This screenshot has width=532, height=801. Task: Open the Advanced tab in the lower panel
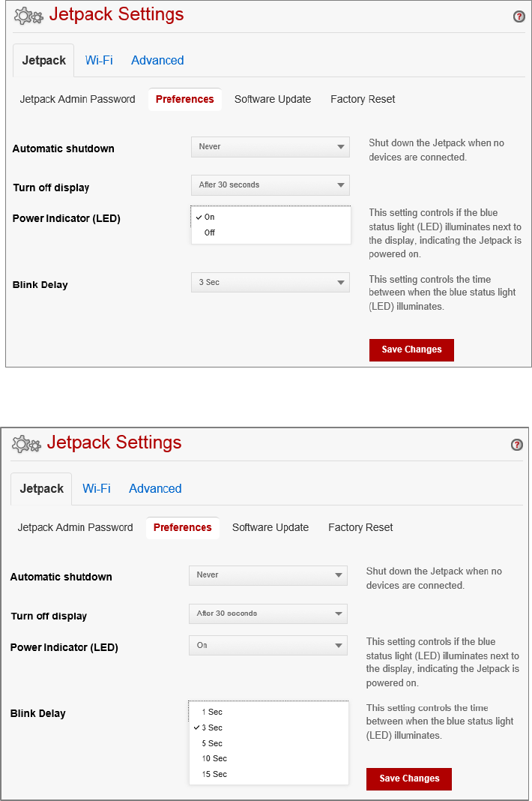pyautogui.click(x=155, y=489)
